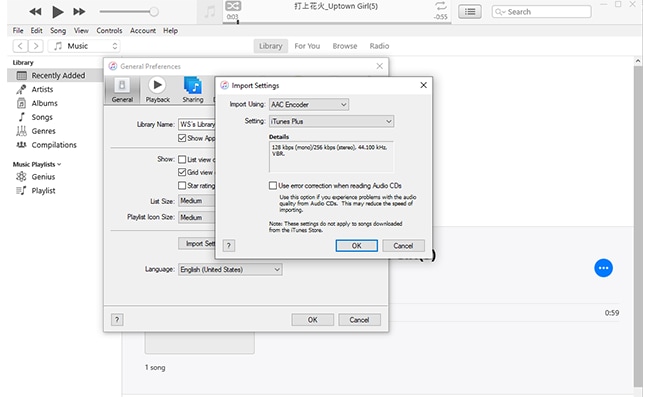Image resolution: width=652 pixels, height=397 pixels.
Task: Go back with the left arrow button
Action: click(x=20, y=46)
